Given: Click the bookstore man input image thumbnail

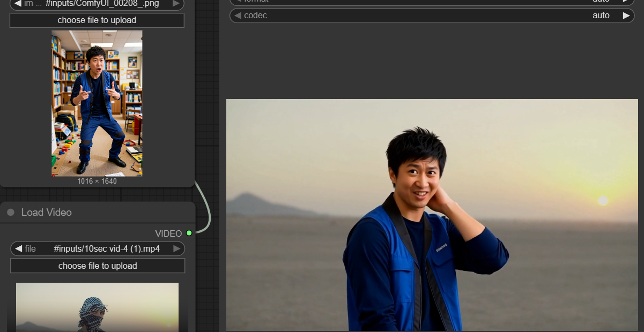Looking at the screenshot, I should [97, 103].
